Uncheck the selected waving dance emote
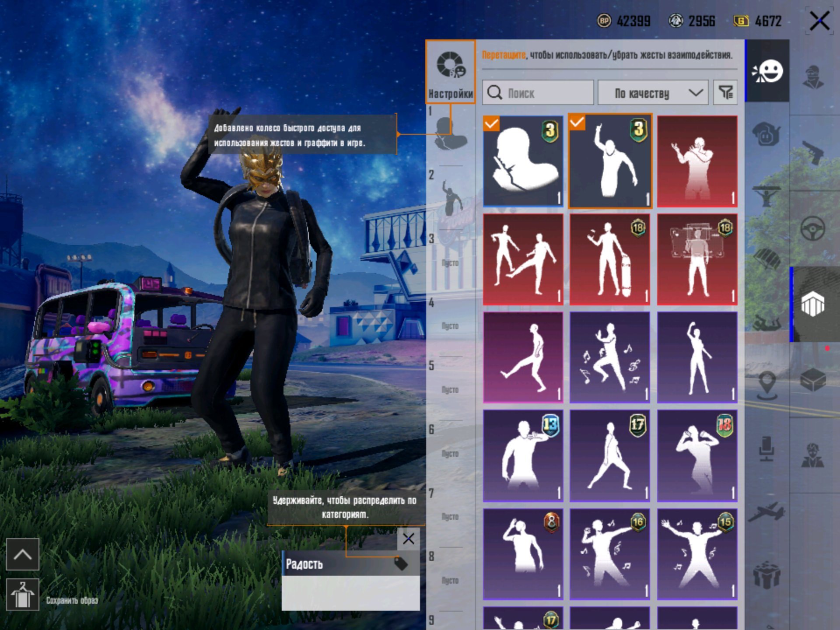840x630 pixels. click(x=610, y=161)
